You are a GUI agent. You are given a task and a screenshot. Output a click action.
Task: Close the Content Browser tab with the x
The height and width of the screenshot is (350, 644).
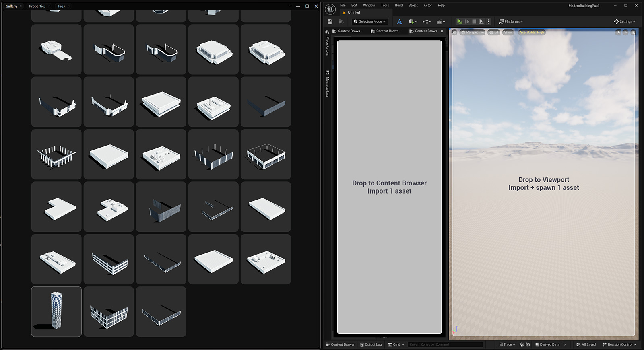point(442,31)
